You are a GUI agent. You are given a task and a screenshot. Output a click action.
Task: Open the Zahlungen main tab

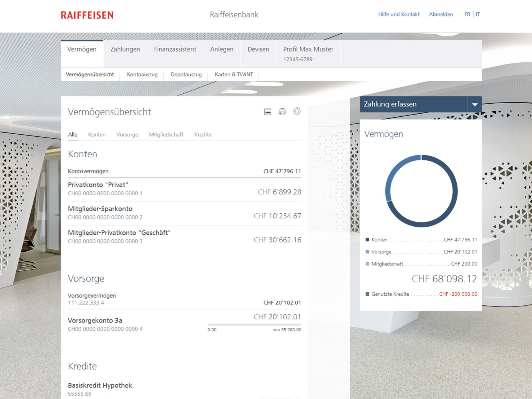pyautogui.click(x=125, y=49)
